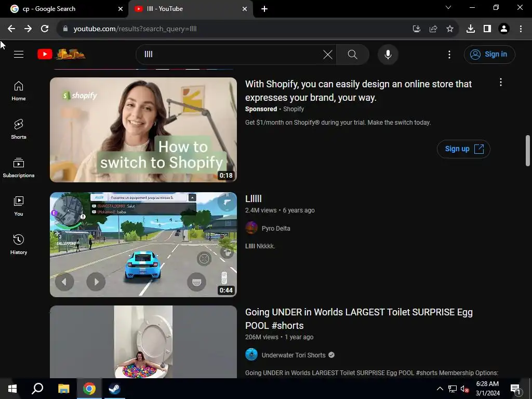Image resolution: width=532 pixels, height=399 pixels.
Task: Open the LIIIII car game video thumbnail
Action: coord(143,245)
